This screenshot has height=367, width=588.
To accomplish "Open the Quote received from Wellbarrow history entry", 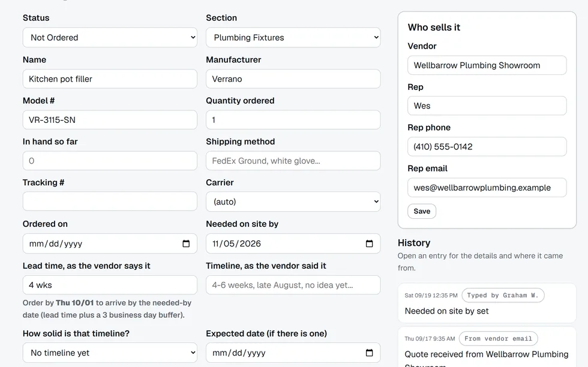I will click(x=487, y=347).
